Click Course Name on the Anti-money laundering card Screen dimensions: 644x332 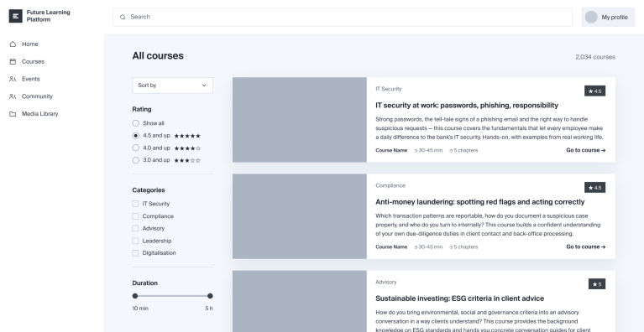coord(391,246)
